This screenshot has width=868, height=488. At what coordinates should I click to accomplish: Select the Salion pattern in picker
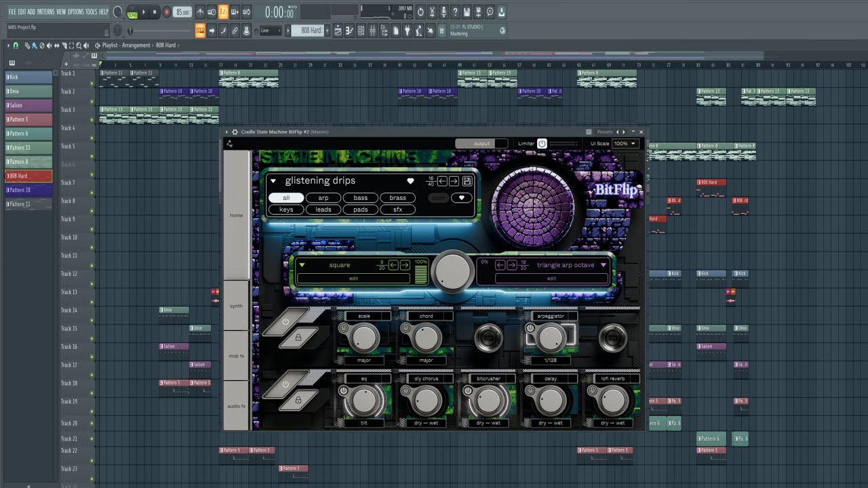coord(28,106)
